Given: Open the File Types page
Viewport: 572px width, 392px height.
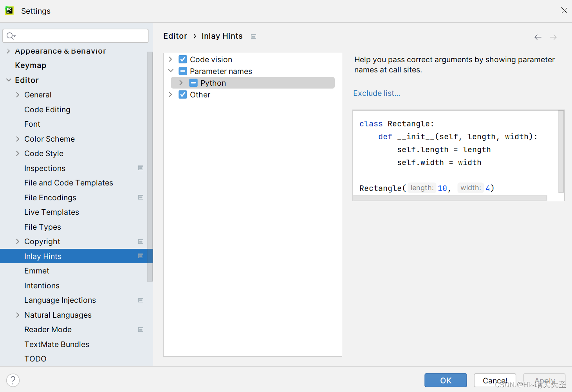Looking at the screenshot, I should (43, 227).
